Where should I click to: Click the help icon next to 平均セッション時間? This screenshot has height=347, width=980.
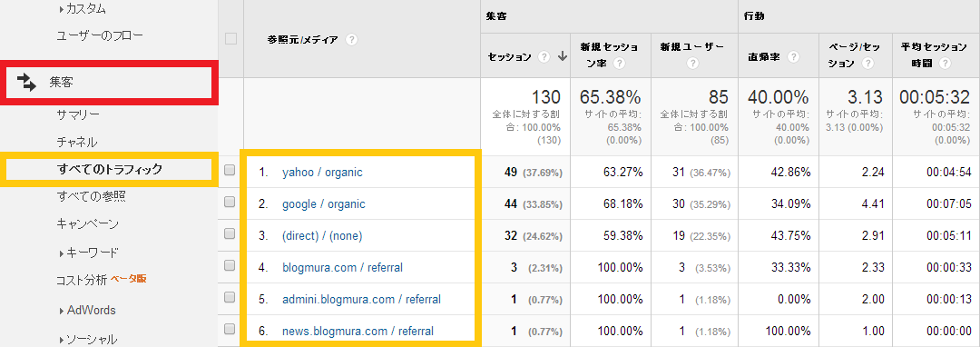pos(944,64)
